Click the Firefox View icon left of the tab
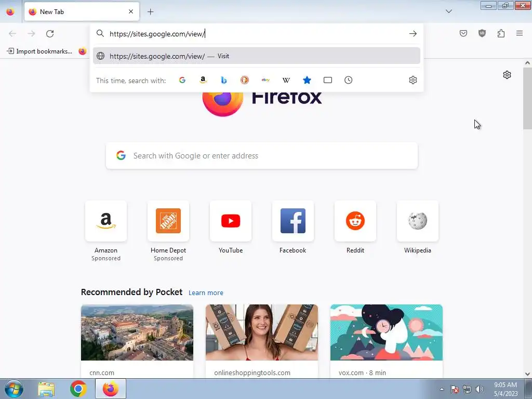 [10, 11]
